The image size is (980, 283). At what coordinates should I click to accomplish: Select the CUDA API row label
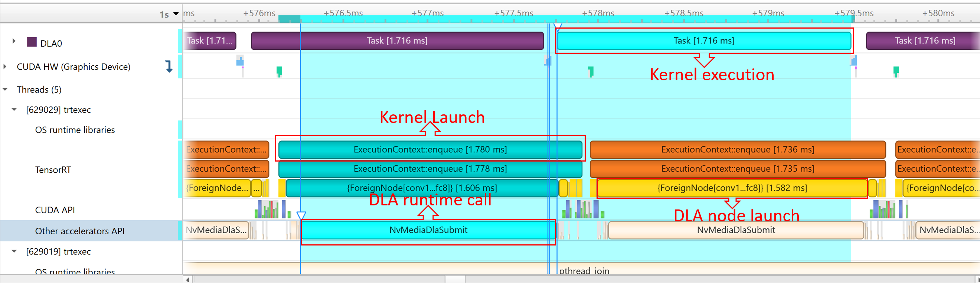(x=55, y=210)
